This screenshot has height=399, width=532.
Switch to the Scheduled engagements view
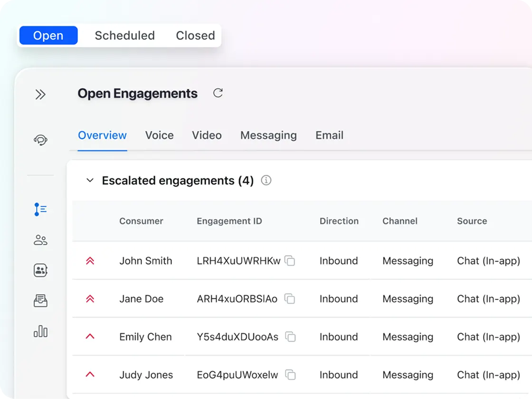pos(125,35)
